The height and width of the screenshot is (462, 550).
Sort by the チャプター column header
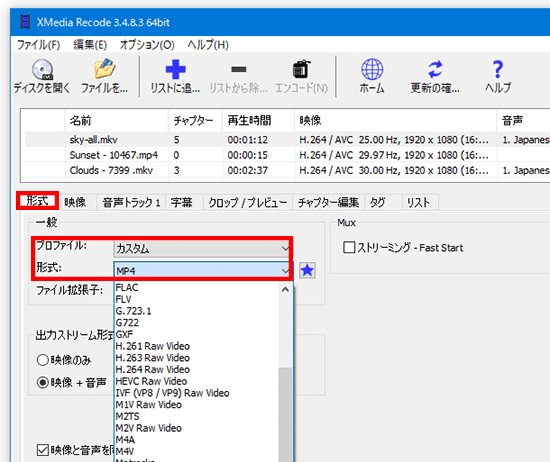coord(195,121)
